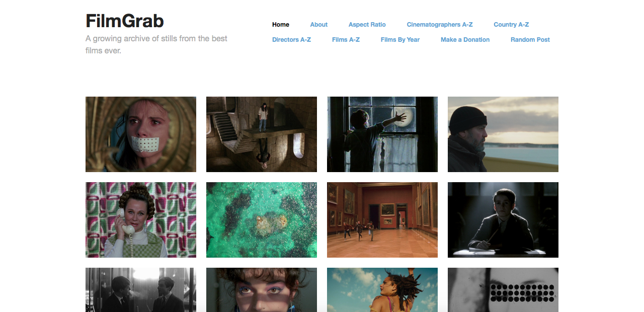Open still of woman holding telephone receiver
644x312 pixels.
point(141,220)
